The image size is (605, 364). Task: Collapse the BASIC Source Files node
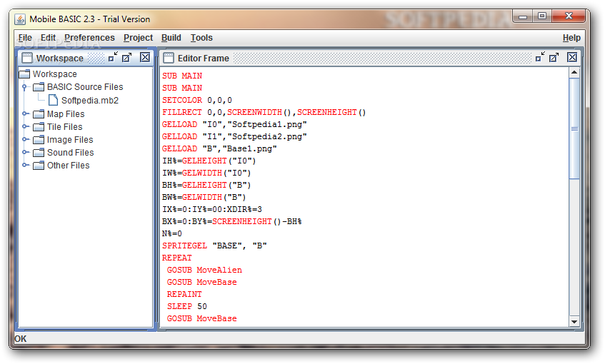pyautogui.click(x=25, y=87)
